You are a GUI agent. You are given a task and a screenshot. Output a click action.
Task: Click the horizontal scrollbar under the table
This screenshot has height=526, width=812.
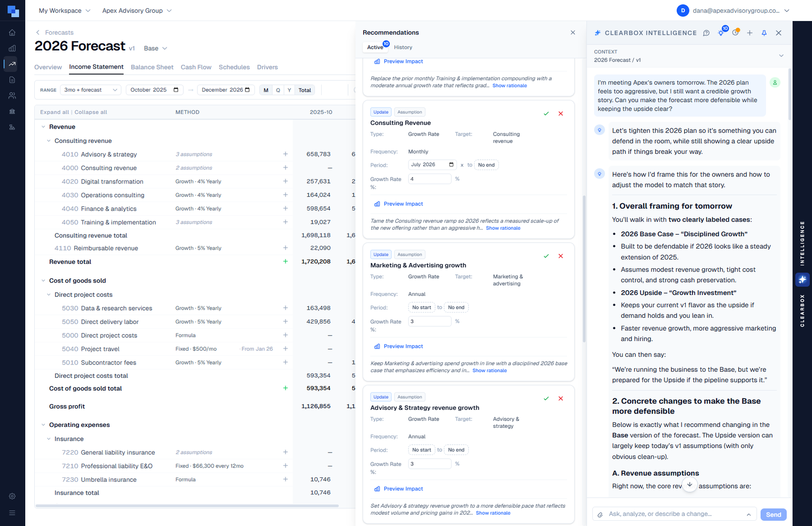[187, 506]
